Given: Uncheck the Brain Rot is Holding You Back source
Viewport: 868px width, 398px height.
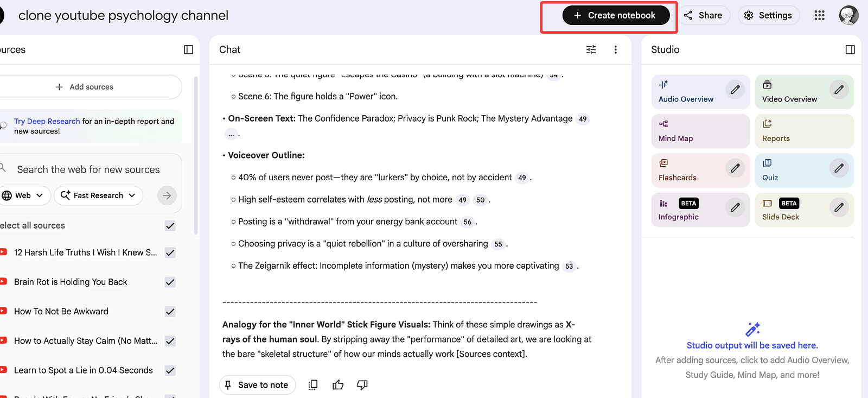Looking at the screenshot, I should click(x=170, y=282).
